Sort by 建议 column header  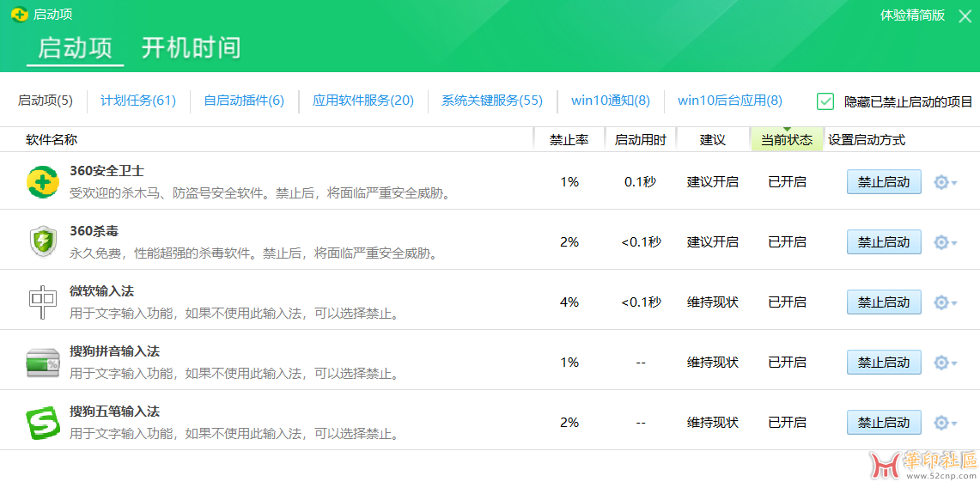pos(713,140)
